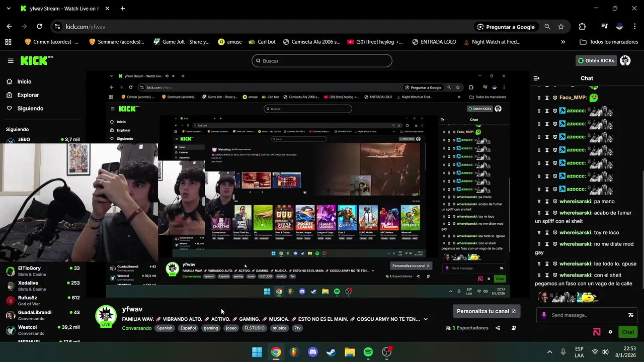644x362 pixels.
Task: Open Westcol's channel in the sidebar
Action: tap(43, 330)
